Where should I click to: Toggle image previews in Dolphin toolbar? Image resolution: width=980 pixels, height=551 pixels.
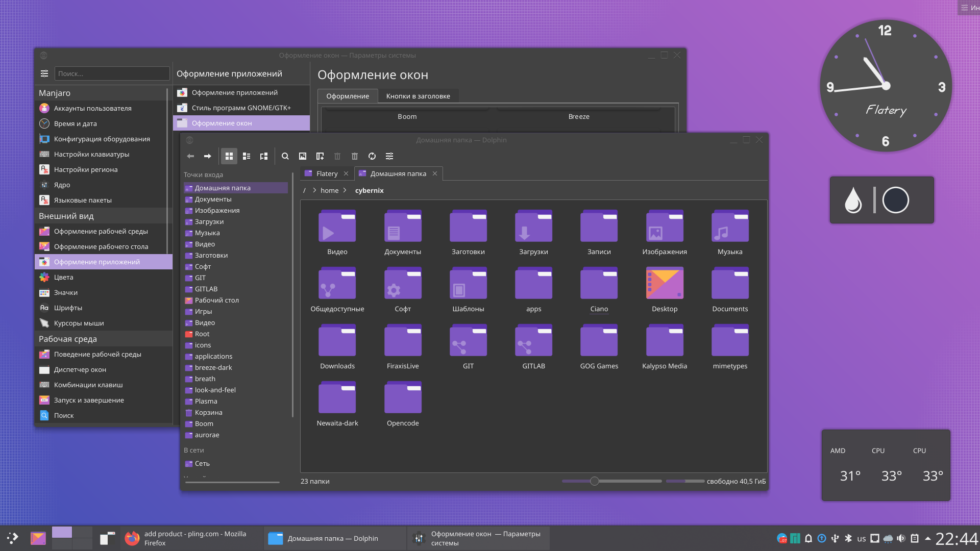tap(303, 156)
